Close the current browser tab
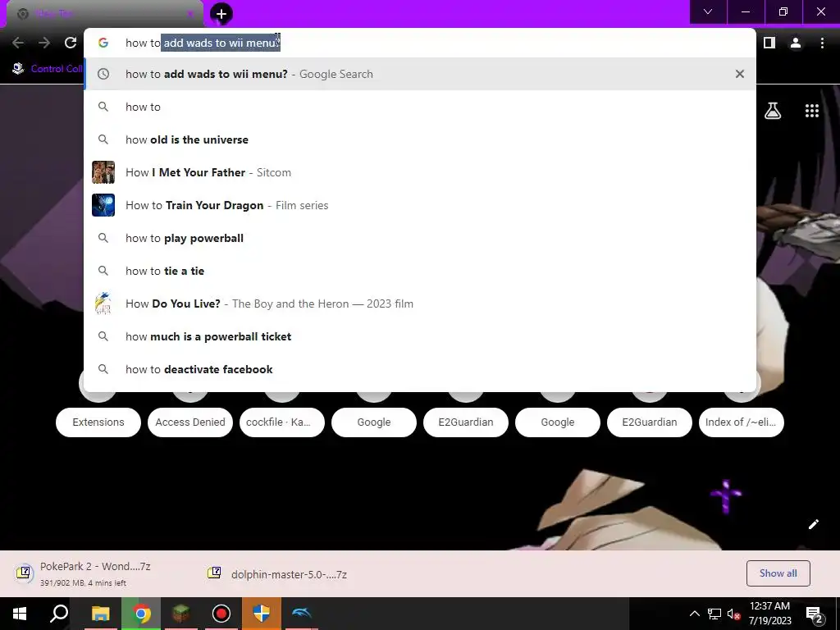The height and width of the screenshot is (630, 840). click(189, 14)
